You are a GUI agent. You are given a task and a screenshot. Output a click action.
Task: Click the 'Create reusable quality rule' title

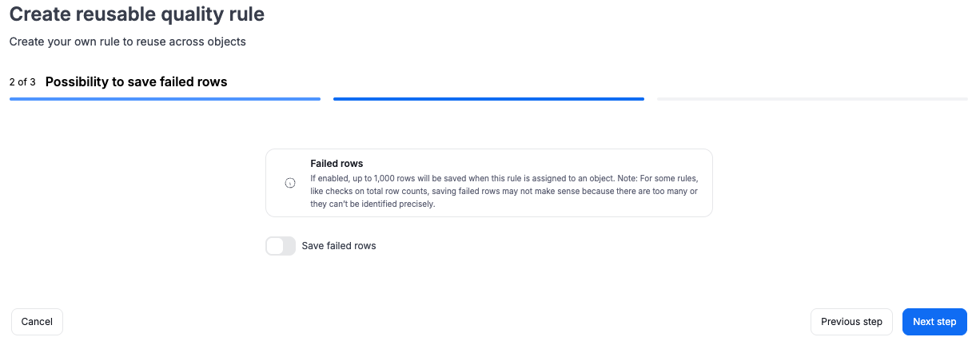[x=137, y=14]
